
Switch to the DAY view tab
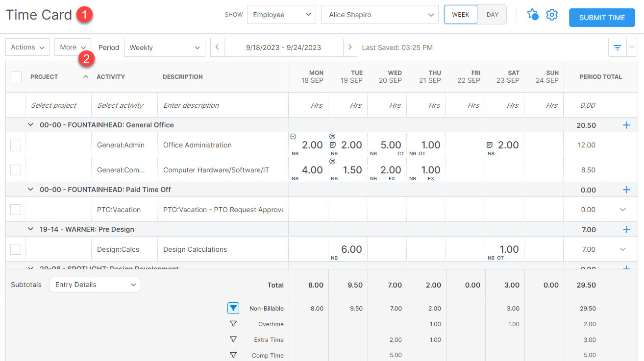492,14
